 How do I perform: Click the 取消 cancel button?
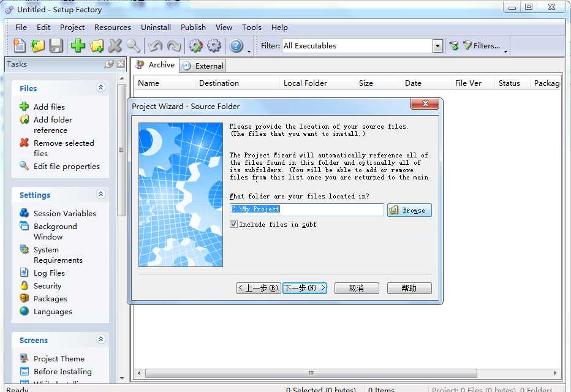point(357,288)
